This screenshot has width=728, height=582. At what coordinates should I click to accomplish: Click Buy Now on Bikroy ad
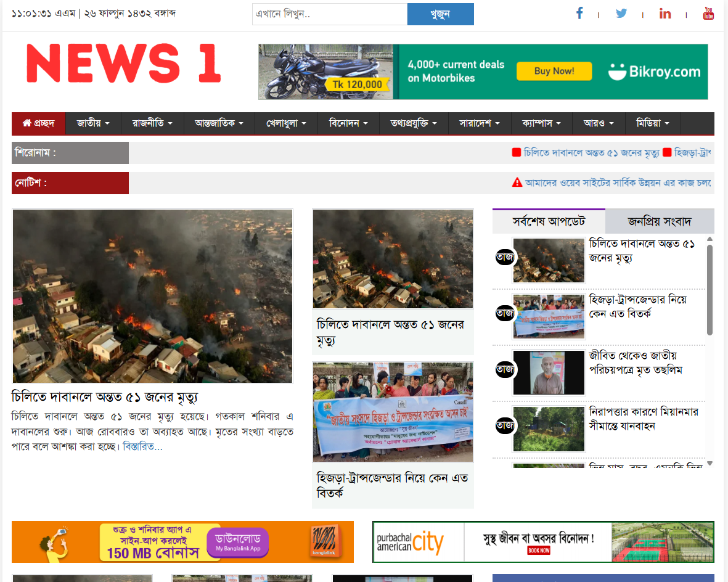(x=554, y=72)
